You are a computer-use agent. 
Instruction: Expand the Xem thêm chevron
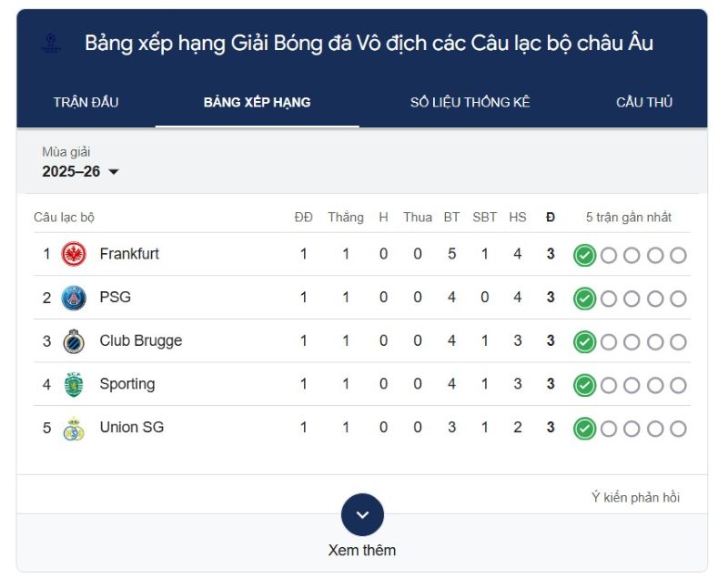click(363, 512)
